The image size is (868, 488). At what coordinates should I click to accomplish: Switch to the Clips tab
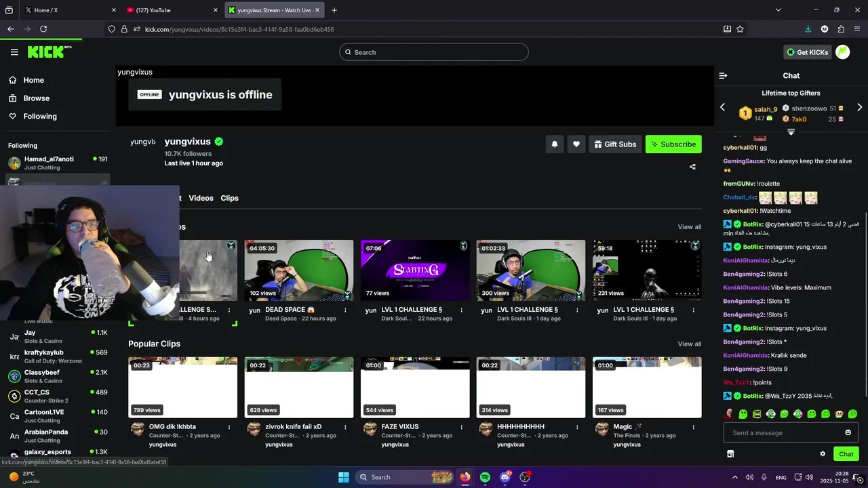(x=229, y=198)
